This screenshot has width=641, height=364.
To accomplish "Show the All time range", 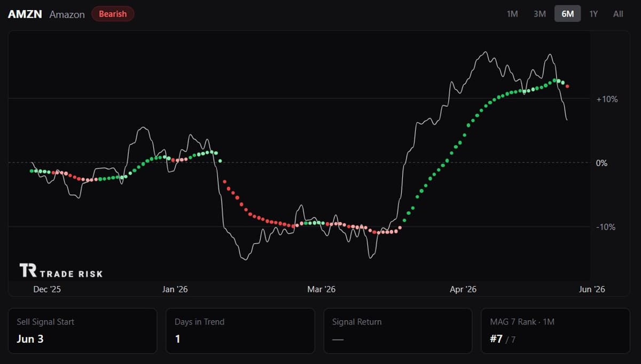I will [x=618, y=14].
